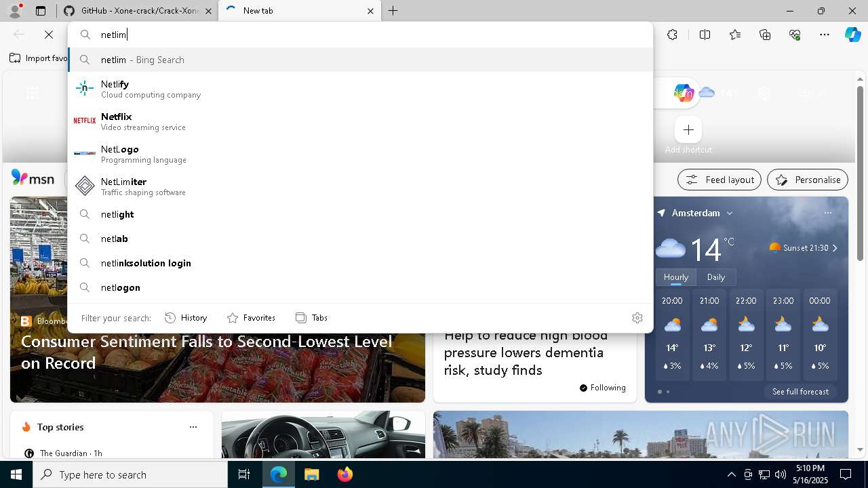
Task: Open The Guardian story source
Action: [63, 453]
